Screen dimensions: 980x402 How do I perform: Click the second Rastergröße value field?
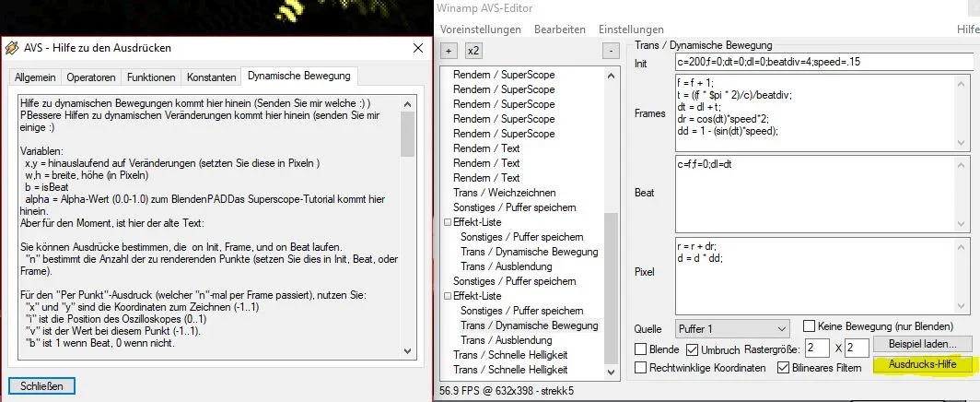coord(857,349)
